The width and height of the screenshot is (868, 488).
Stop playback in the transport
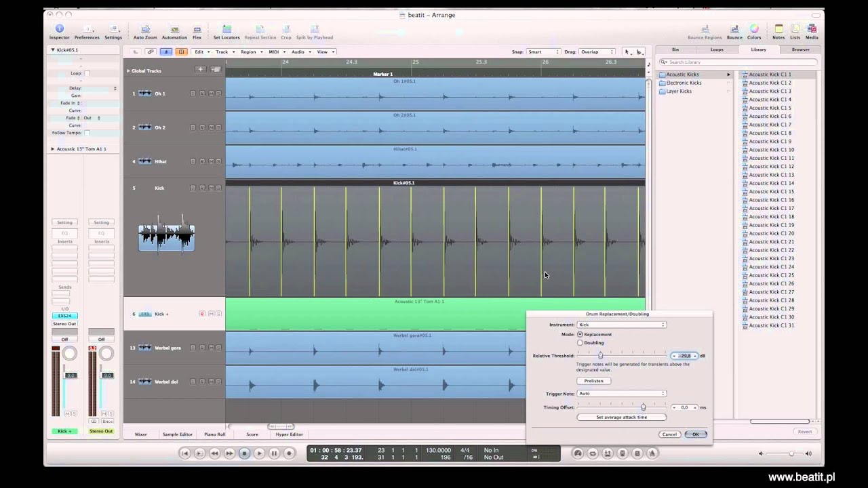click(244, 453)
